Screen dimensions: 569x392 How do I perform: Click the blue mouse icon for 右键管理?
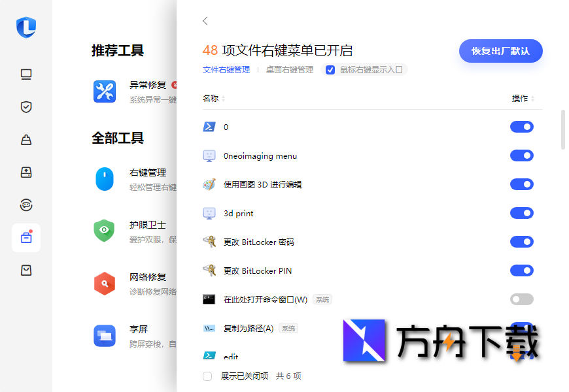pos(105,178)
